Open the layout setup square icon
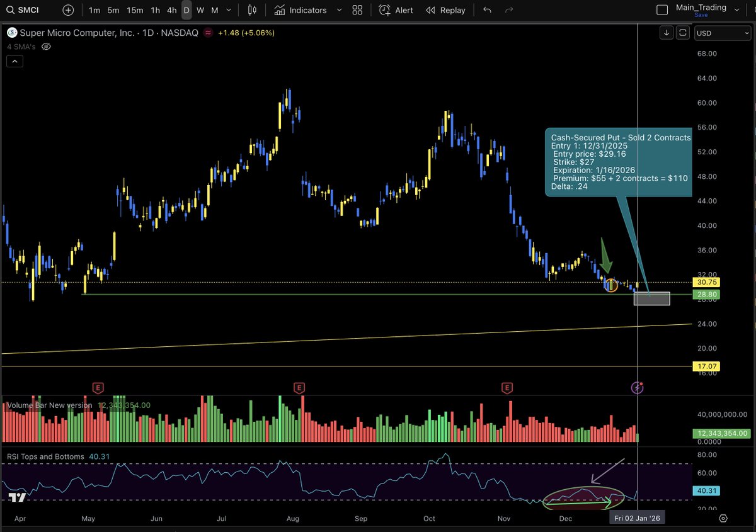 [661, 10]
